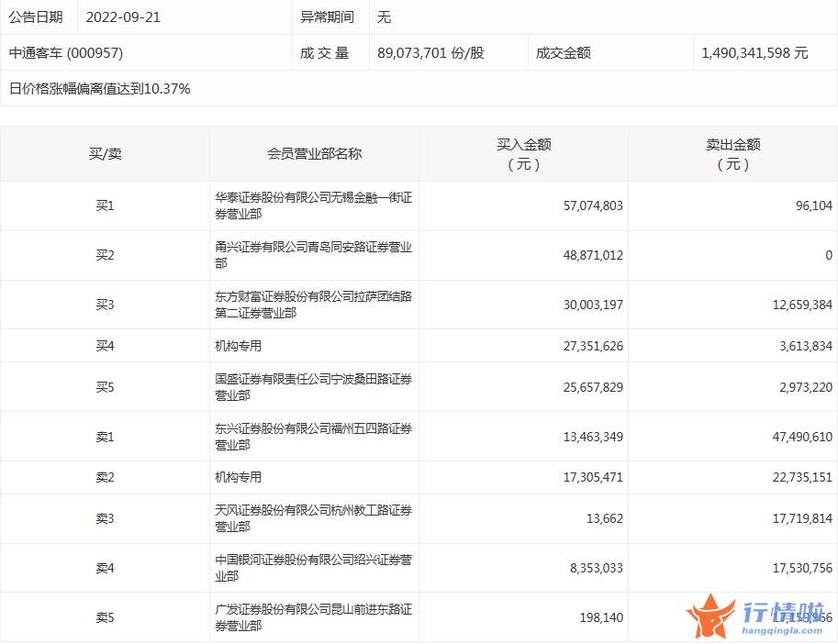Click the 买/卖 column header
This screenshot has height=644, width=838.
point(106,154)
